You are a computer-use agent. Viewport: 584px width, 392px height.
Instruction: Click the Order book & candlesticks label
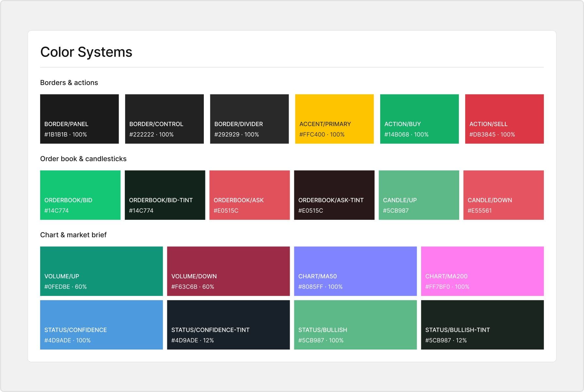(83, 159)
